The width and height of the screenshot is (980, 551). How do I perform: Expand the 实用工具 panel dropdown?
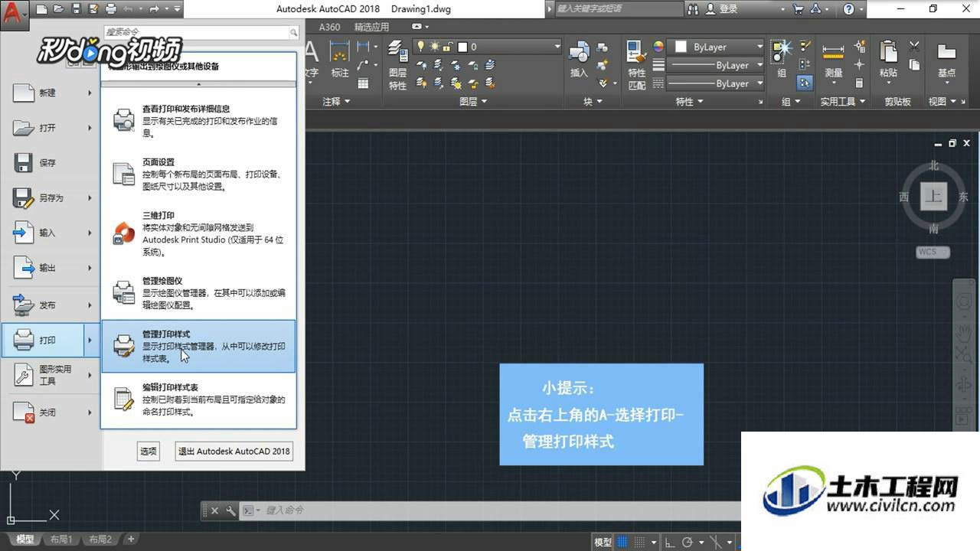point(843,101)
